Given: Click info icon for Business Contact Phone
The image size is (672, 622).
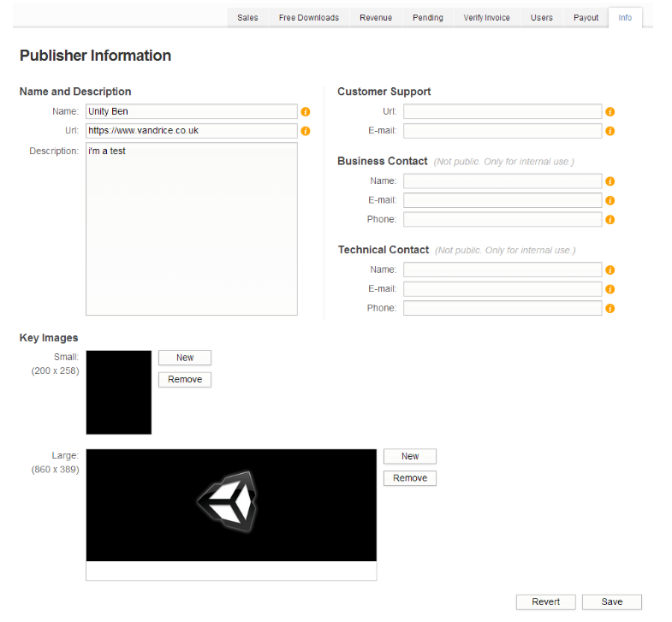Looking at the screenshot, I should pyautogui.click(x=610, y=220).
